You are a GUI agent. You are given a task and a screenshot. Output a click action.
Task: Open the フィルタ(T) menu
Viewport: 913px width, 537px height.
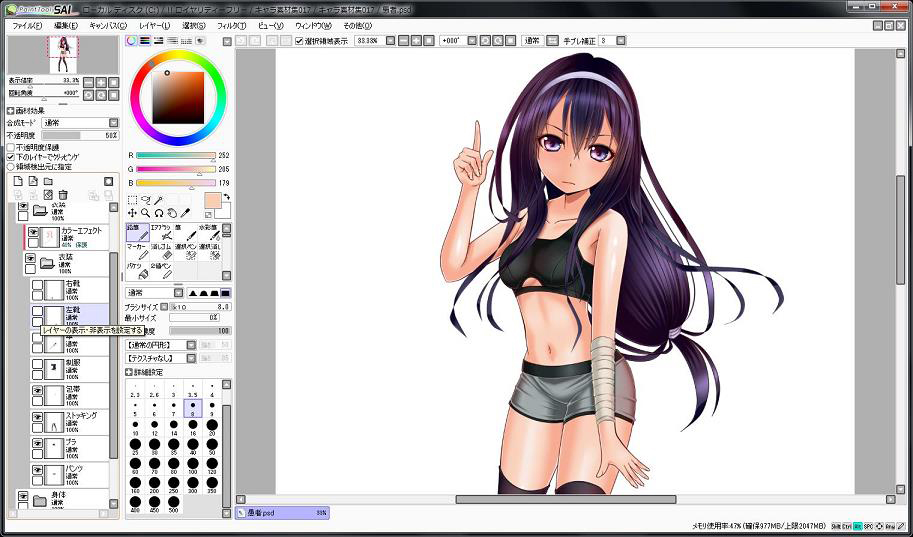231,25
